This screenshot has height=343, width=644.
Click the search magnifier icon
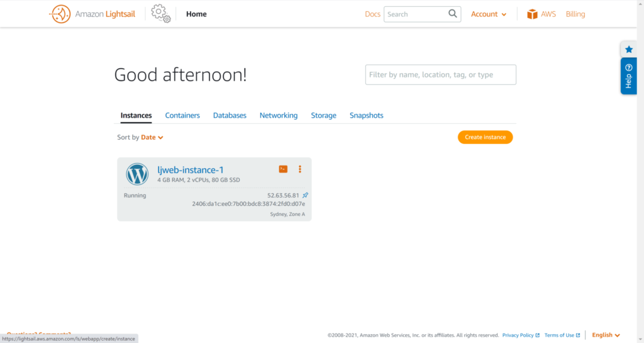(x=453, y=14)
